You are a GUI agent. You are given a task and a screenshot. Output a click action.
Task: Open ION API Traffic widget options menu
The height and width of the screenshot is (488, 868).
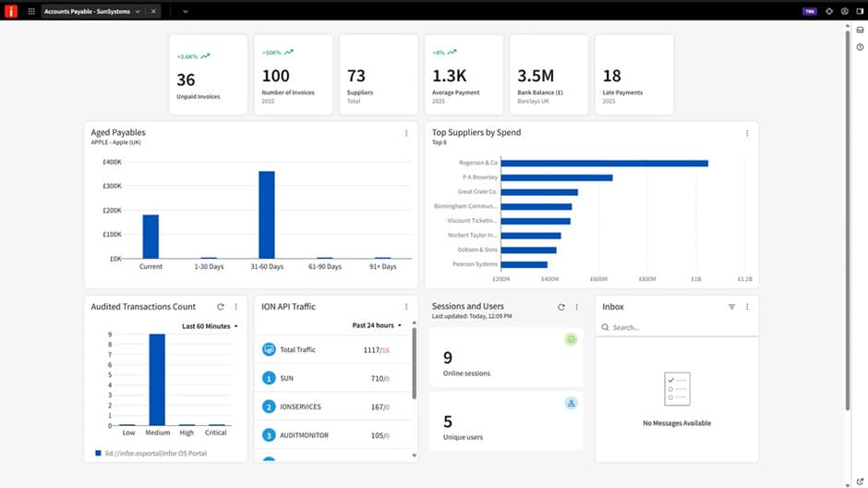406,307
